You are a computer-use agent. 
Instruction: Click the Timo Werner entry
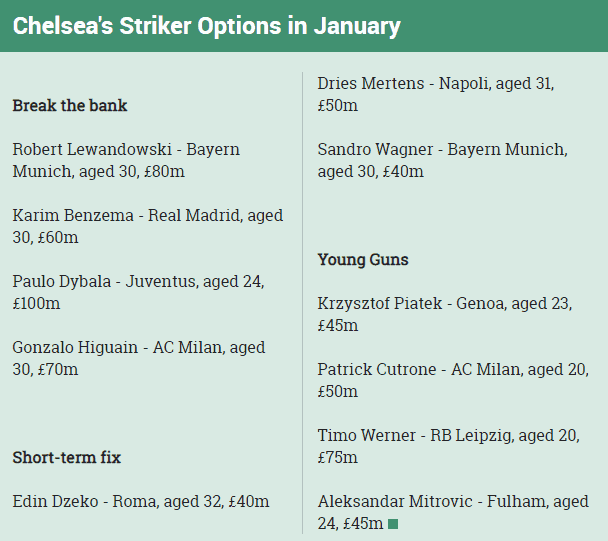[x=448, y=446]
